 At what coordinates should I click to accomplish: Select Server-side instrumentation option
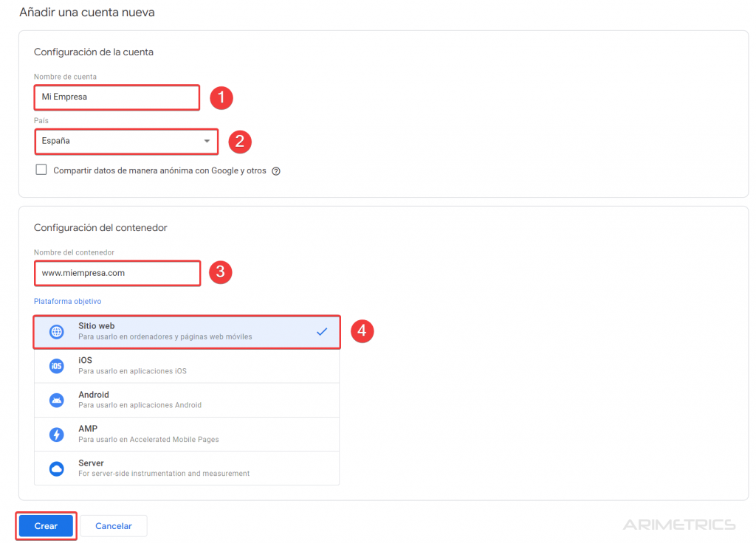coord(185,468)
